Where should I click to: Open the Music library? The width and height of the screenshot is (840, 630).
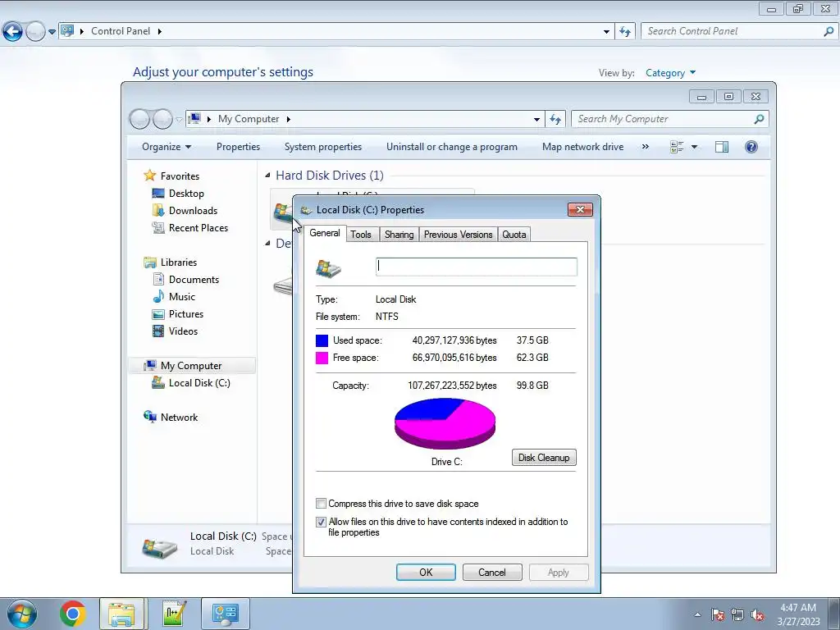pos(181,297)
